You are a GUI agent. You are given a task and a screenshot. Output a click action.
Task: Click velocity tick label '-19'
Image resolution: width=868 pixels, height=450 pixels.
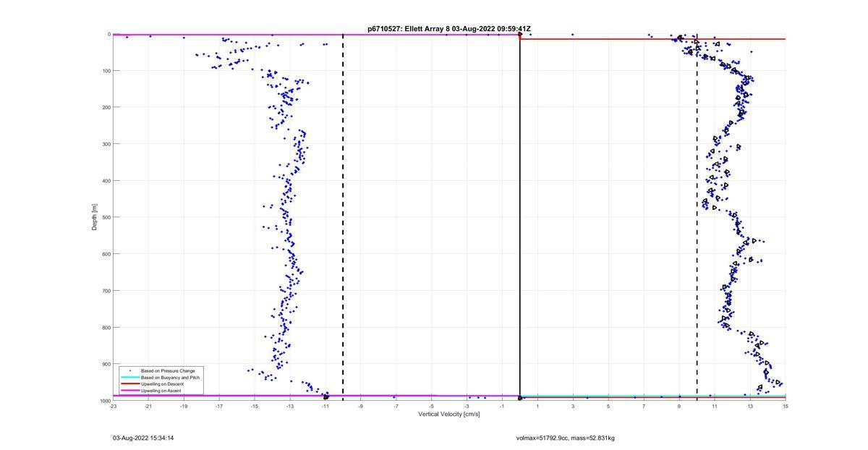click(184, 406)
